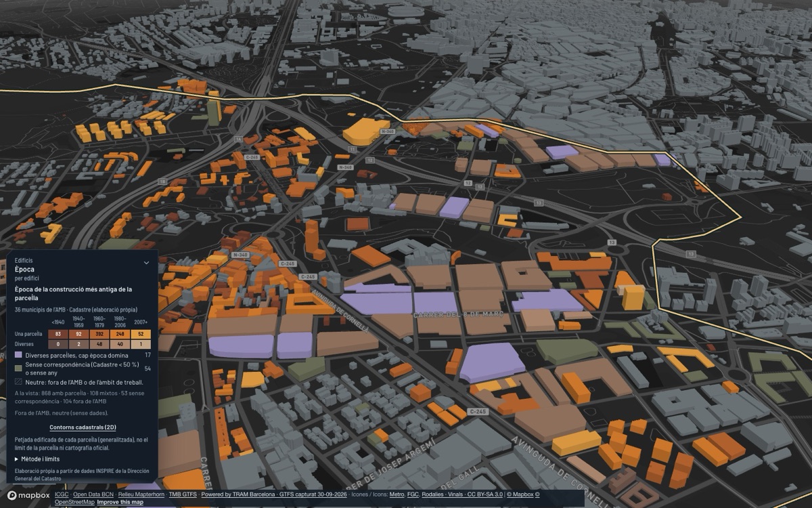The height and width of the screenshot is (508, 812).
Task: Click the Època legend title
Action: tap(25, 270)
